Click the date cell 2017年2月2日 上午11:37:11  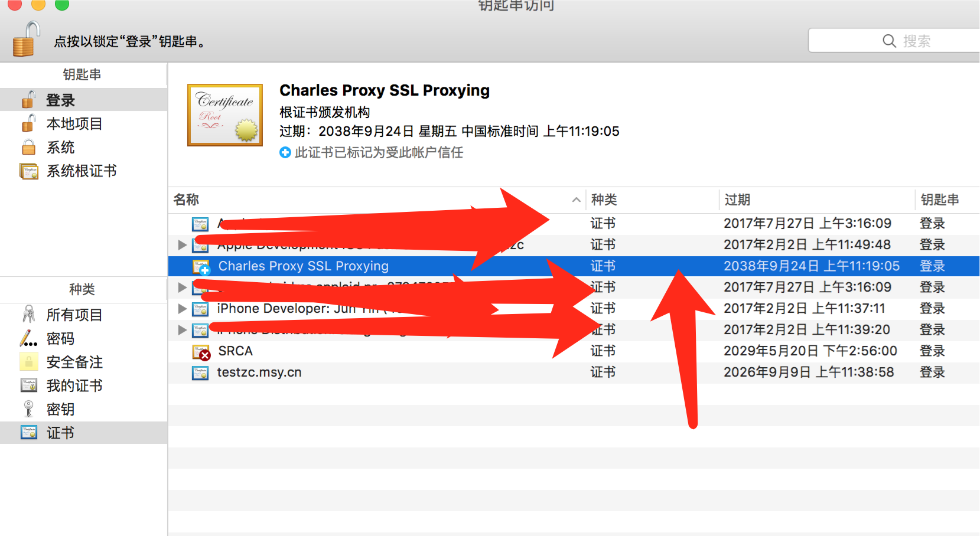click(805, 308)
